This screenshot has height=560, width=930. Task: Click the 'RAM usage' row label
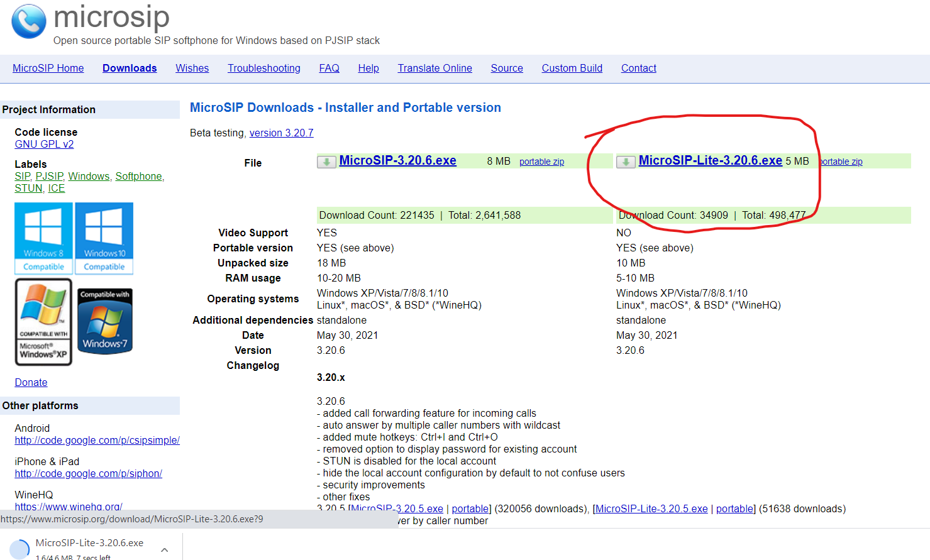click(x=253, y=278)
